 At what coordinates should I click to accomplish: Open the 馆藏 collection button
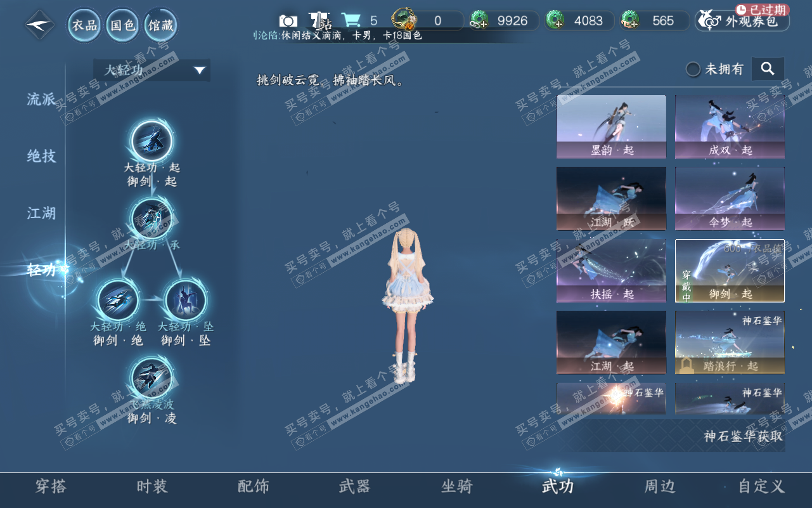(x=161, y=25)
